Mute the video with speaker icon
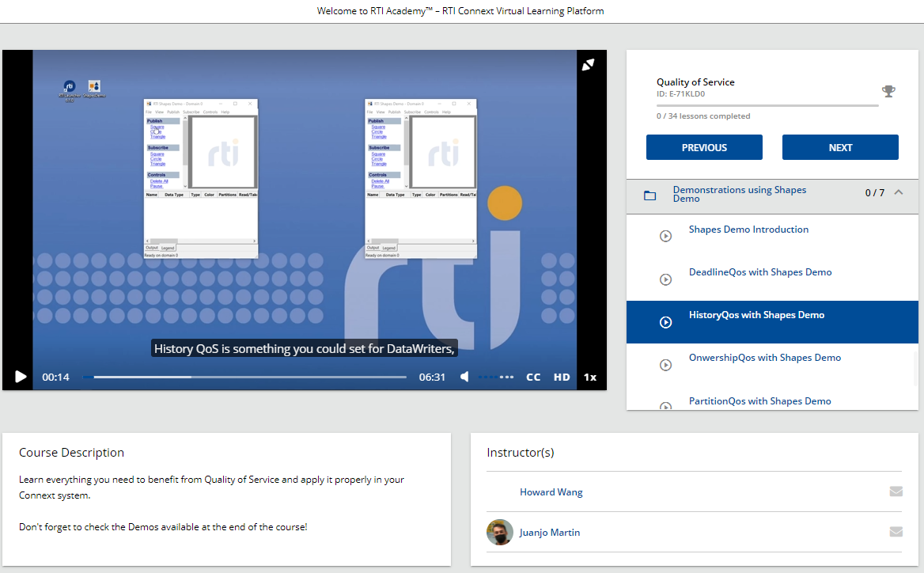The image size is (924, 573). [465, 377]
